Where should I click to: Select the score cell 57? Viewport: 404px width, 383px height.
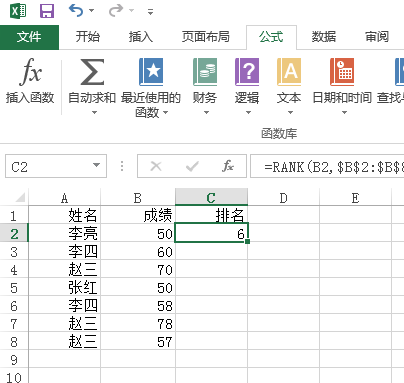138,341
